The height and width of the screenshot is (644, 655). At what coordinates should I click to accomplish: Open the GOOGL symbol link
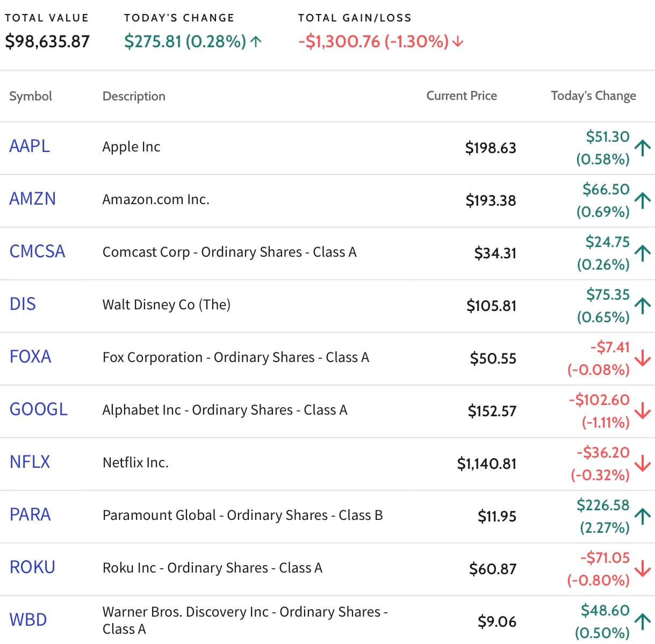pyautogui.click(x=39, y=409)
